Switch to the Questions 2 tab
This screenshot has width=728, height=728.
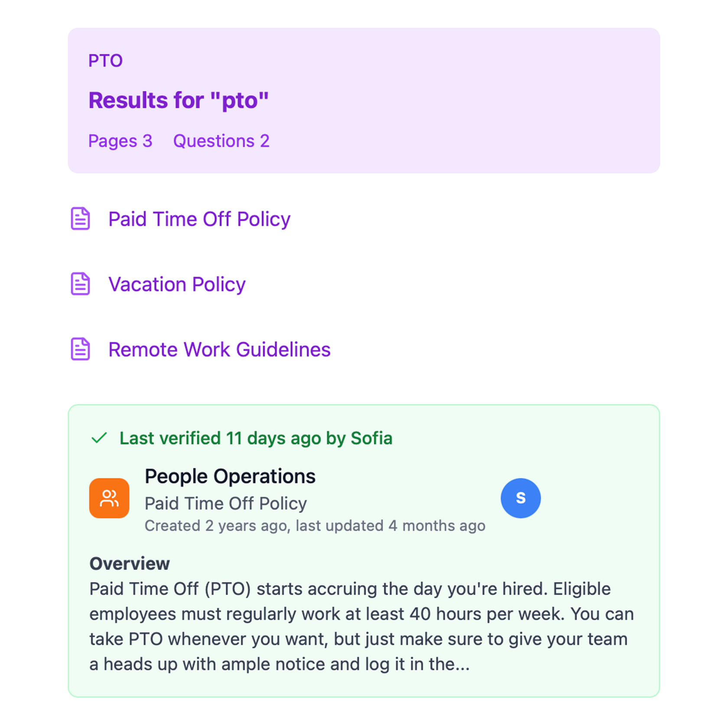tap(221, 141)
